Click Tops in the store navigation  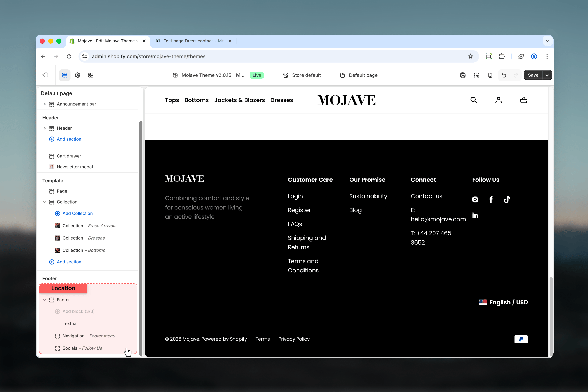coord(172,100)
